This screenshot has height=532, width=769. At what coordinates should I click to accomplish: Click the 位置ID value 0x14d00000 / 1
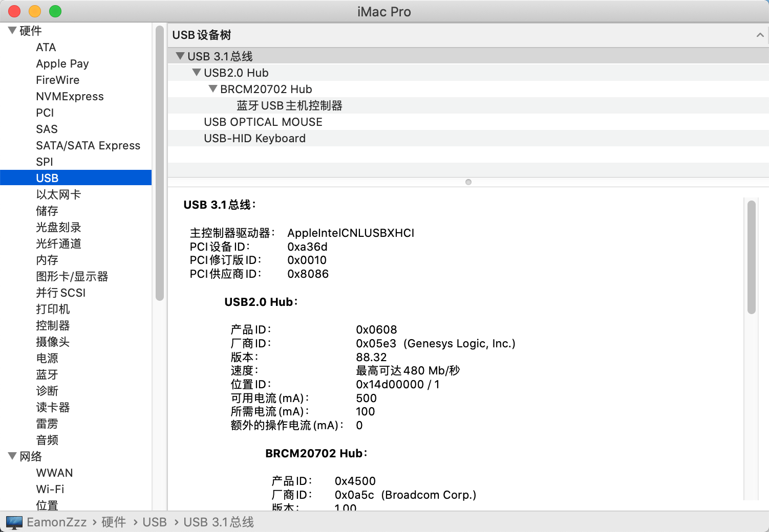398,384
